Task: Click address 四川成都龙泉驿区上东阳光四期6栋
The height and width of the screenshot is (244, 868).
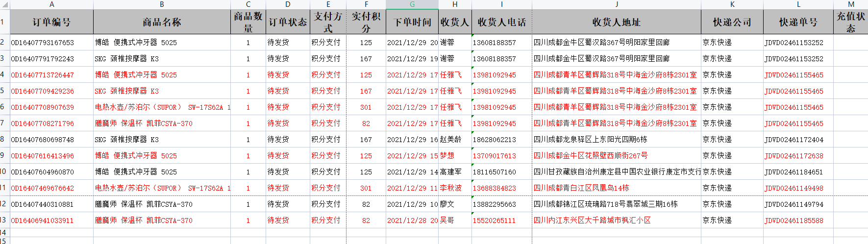Action: (x=591, y=140)
